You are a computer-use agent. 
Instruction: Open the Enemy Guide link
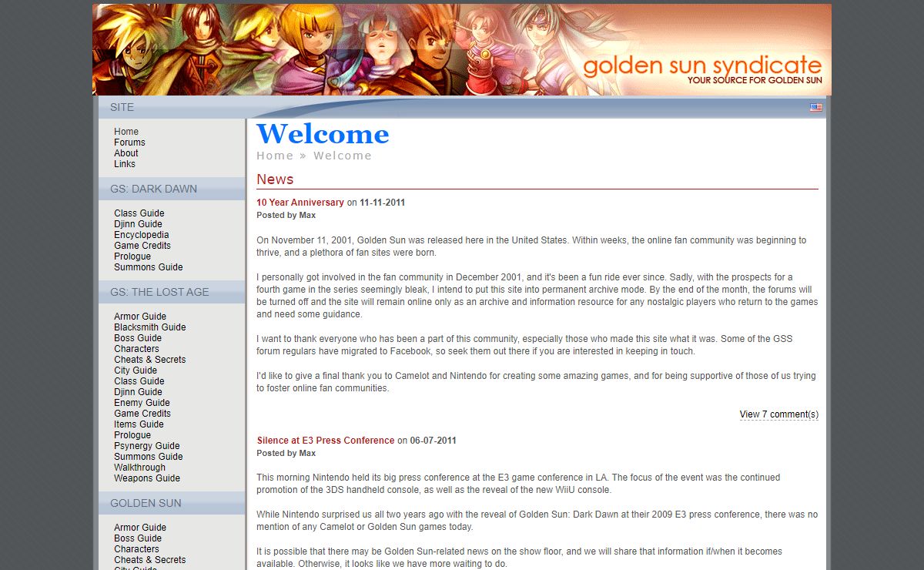coord(142,403)
